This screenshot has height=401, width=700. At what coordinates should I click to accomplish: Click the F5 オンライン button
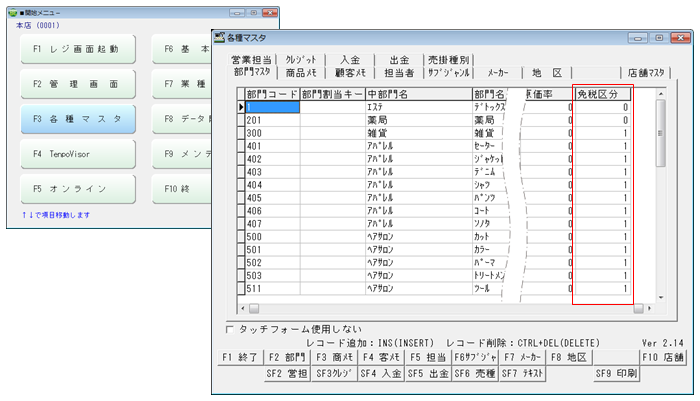pos(77,189)
